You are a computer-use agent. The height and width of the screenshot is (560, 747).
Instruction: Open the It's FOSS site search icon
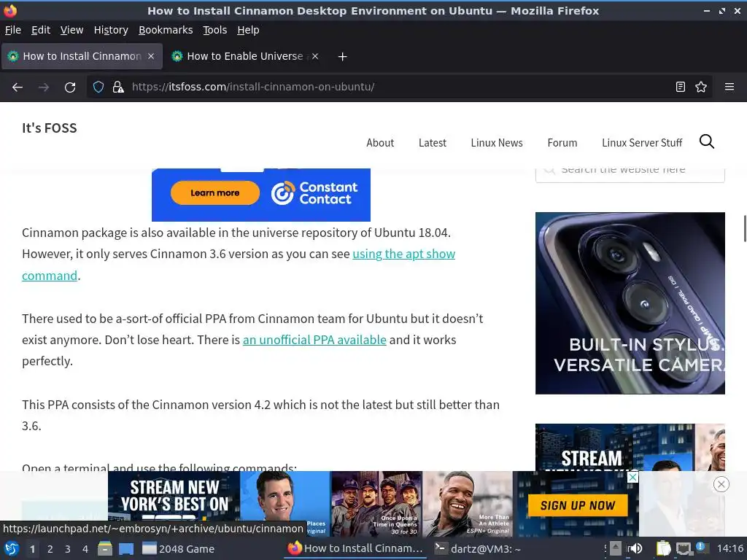coord(706,141)
